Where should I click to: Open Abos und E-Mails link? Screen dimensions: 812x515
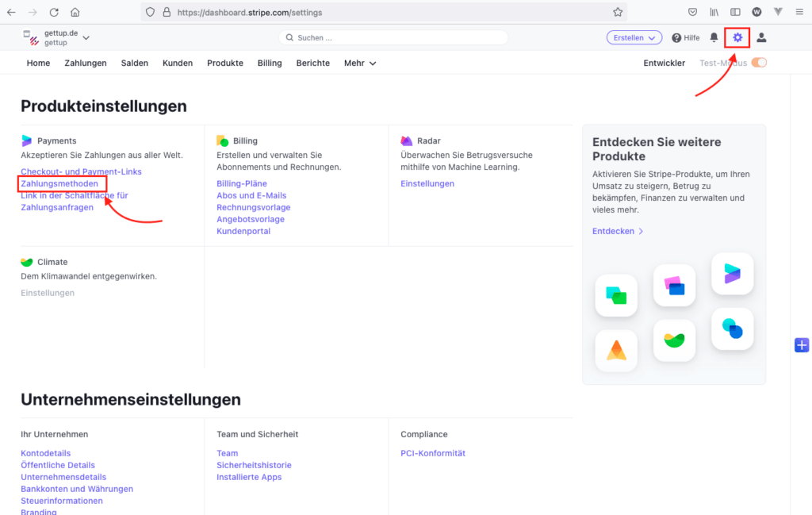[251, 195]
